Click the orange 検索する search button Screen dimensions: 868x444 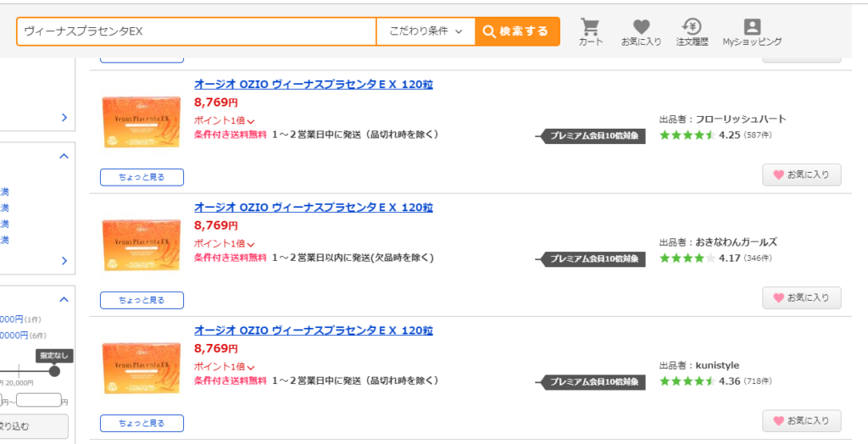pos(517,31)
